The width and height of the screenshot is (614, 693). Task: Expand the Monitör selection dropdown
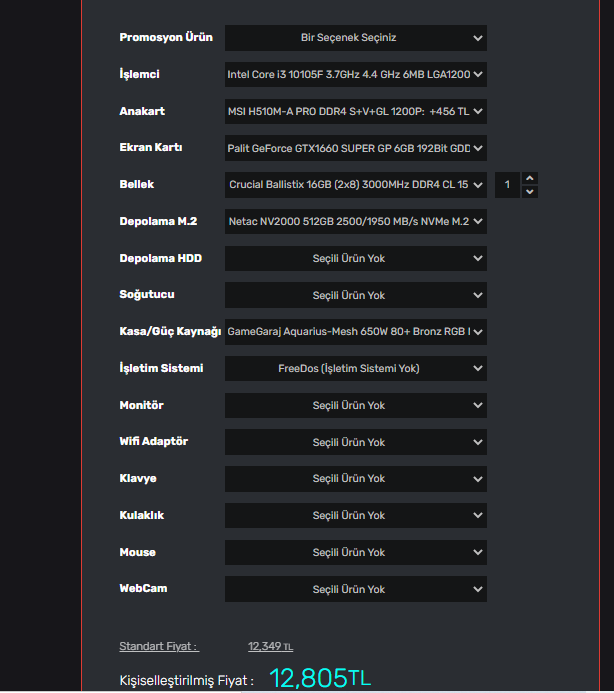click(355, 405)
